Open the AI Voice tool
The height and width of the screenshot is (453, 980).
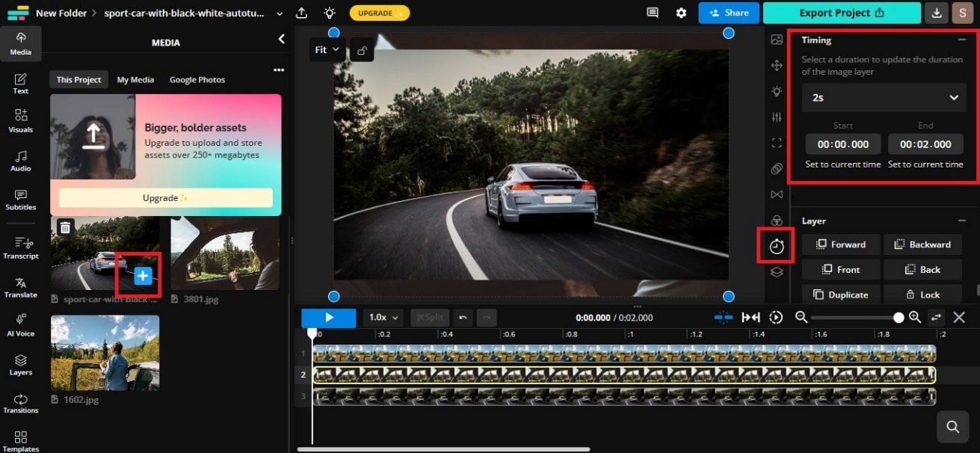[x=20, y=325]
